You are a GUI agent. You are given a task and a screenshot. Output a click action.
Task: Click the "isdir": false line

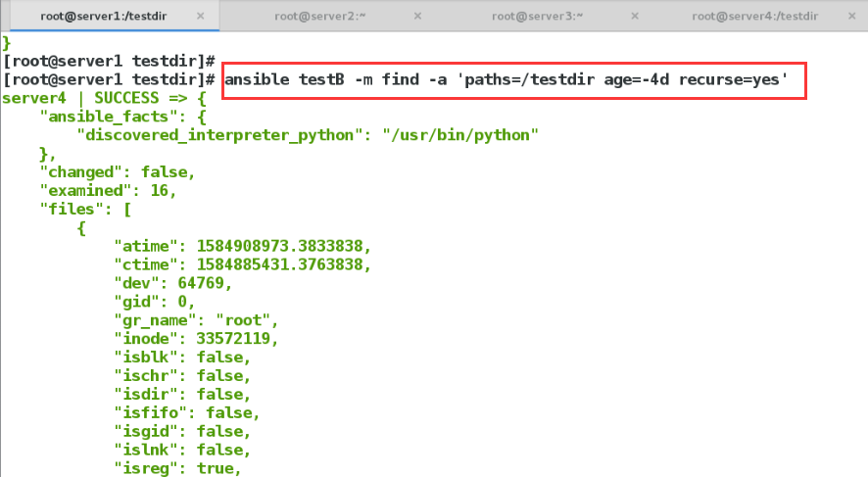tap(182, 395)
